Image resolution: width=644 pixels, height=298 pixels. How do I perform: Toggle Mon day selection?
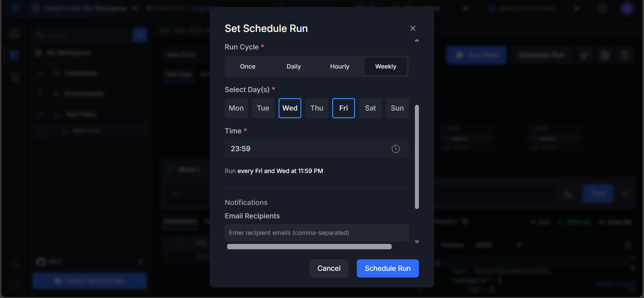pos(236,108)
